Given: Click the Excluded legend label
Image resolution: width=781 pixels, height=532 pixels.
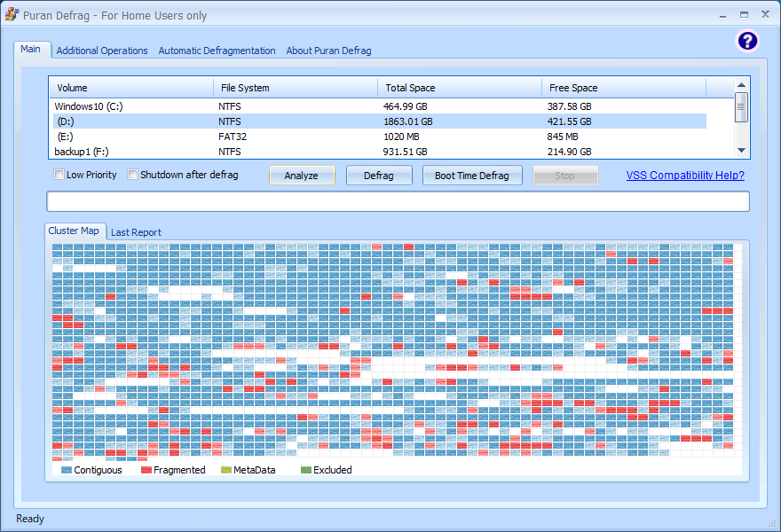Looking at the screenshot, I should coord(333,470).
